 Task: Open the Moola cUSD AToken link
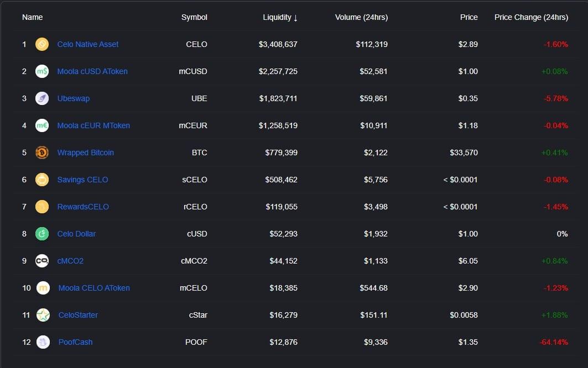[x=92, y=71]
